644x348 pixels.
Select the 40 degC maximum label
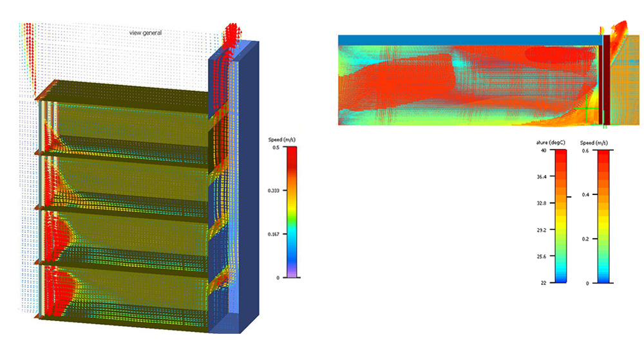point(543,150)
